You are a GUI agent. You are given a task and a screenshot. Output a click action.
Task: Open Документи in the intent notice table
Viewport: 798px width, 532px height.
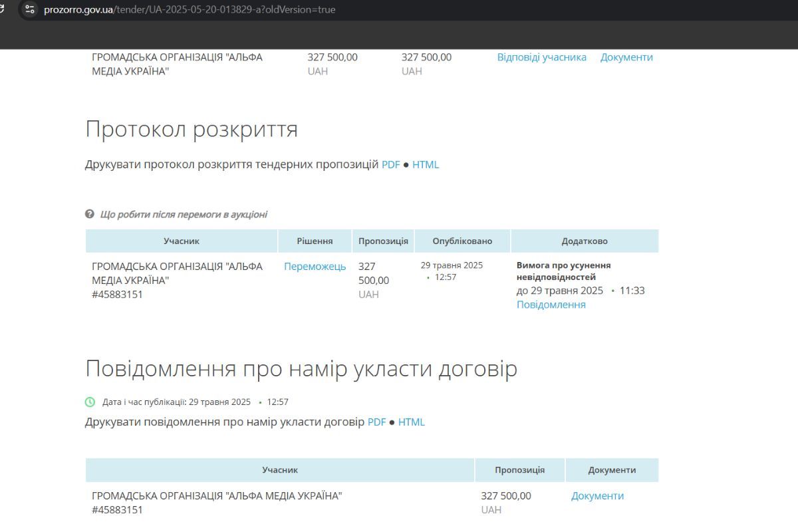[x=597, y=495]
